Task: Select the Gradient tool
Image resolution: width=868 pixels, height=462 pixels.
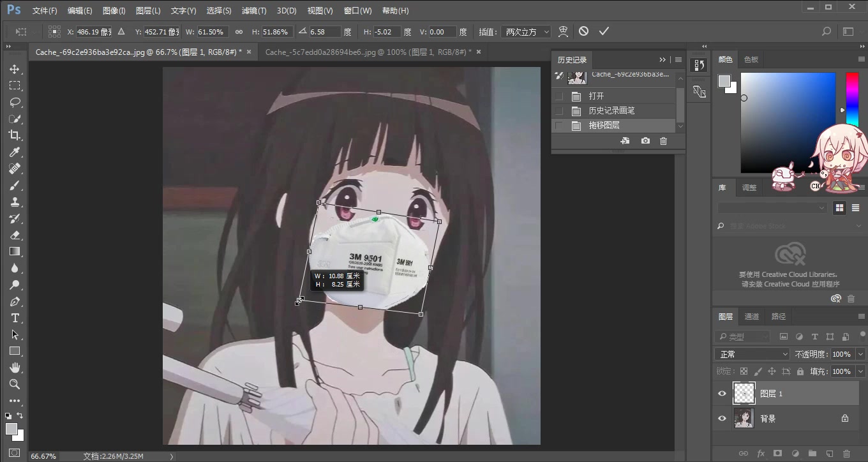Action: 15,251
